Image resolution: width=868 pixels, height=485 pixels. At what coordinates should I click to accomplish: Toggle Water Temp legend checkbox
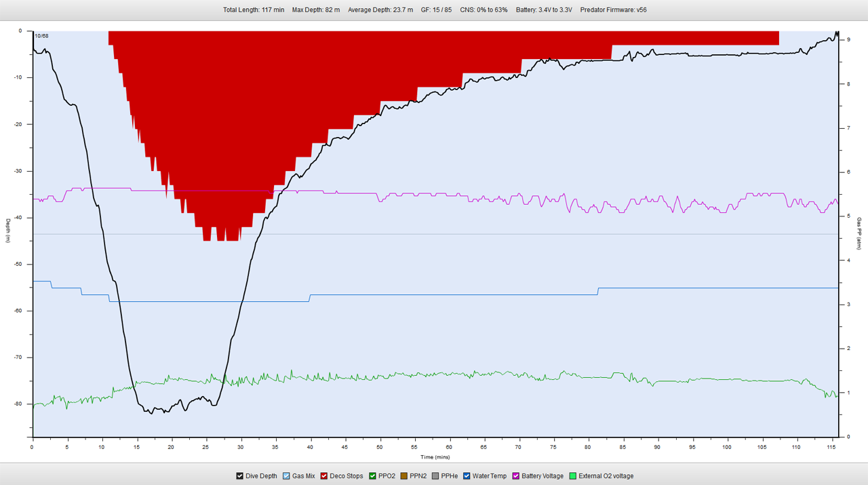tap(467, 476)
